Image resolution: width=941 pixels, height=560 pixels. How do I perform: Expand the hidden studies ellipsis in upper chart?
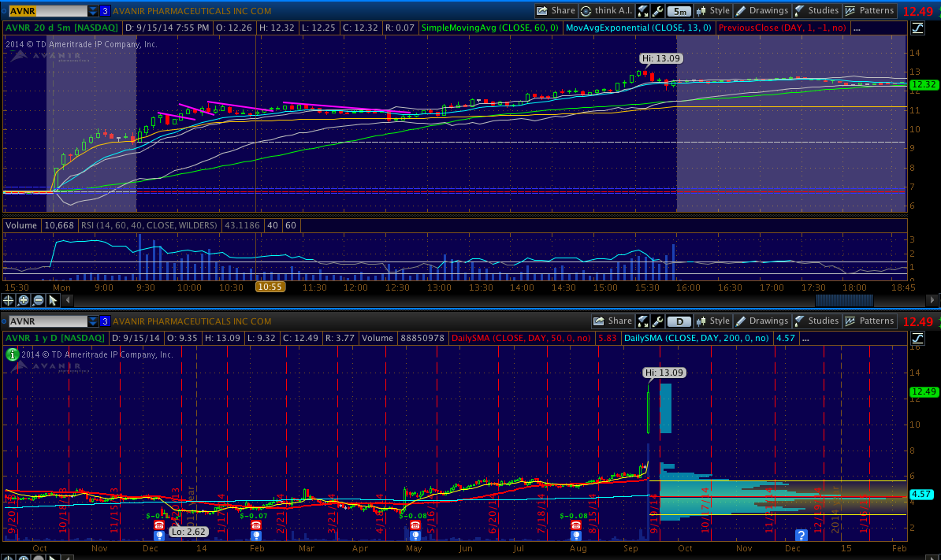point(857,28)
